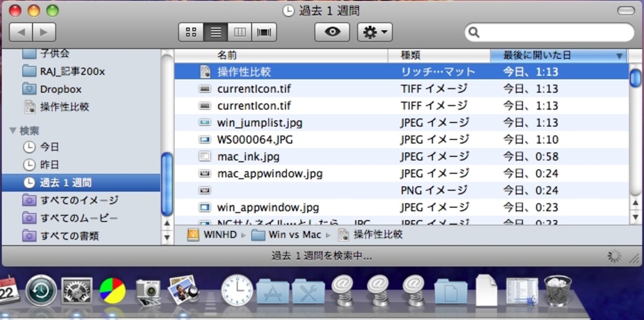Open the Trash in the dock

pos(558,290)
